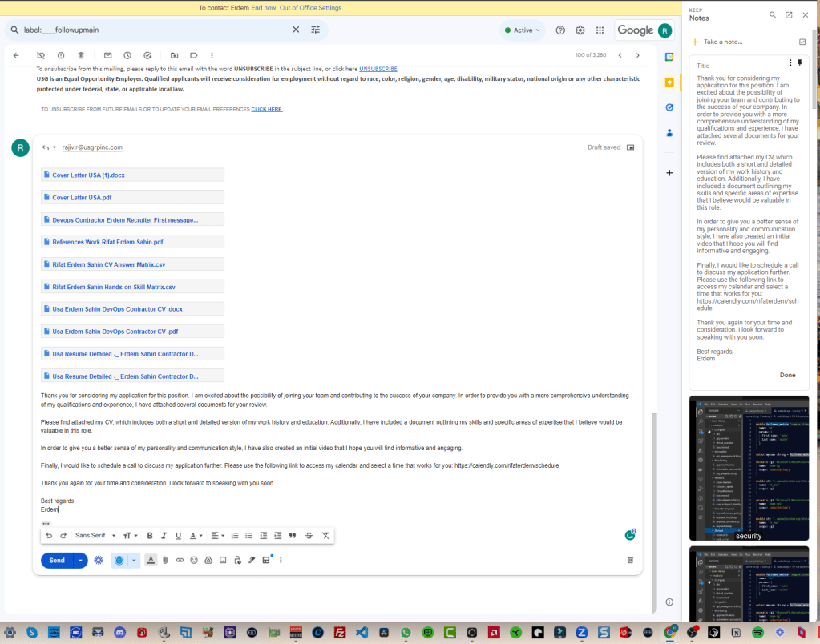820x644 pixels.
Task: Open Out of Office Settings link
Action: click(x=310, y=8)
